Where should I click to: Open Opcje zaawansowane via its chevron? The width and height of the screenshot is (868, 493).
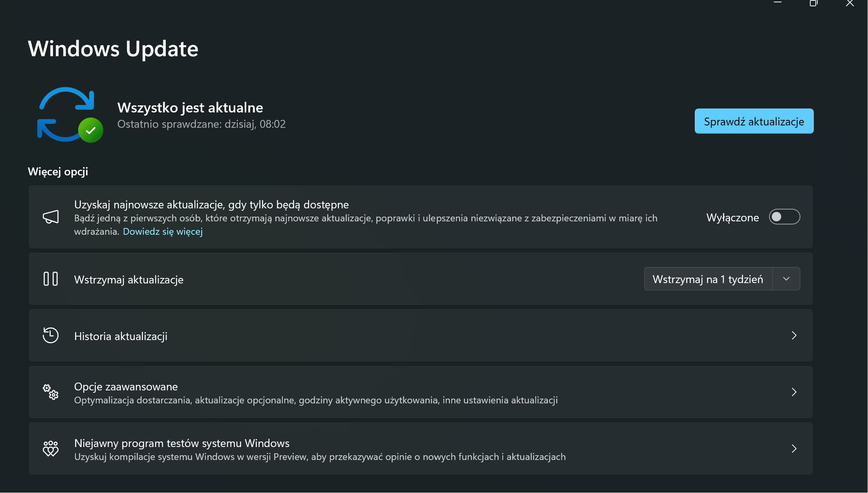click(x=794, y=392)
